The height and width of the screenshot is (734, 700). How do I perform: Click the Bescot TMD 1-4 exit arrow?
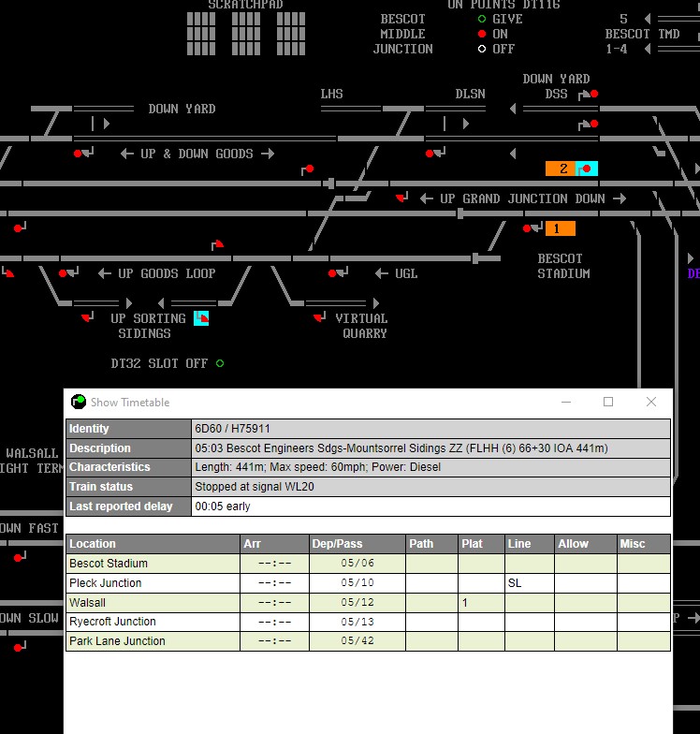648,49
